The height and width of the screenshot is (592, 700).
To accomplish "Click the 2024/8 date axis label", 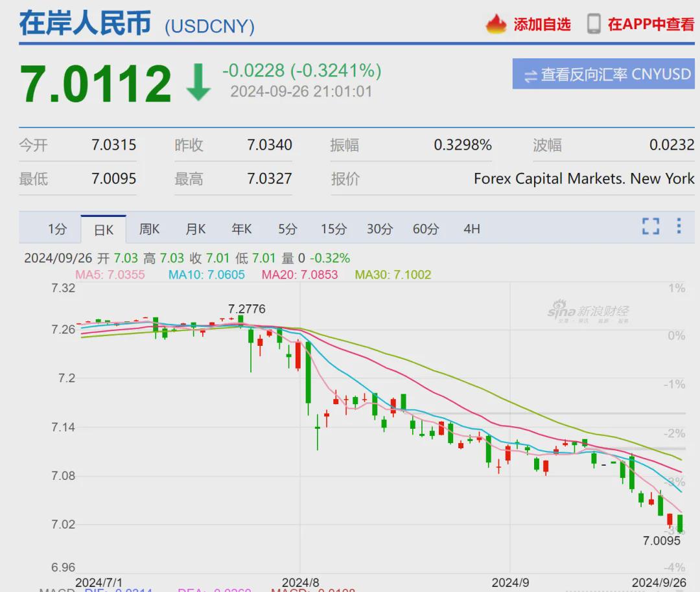I will coord(301,582).
